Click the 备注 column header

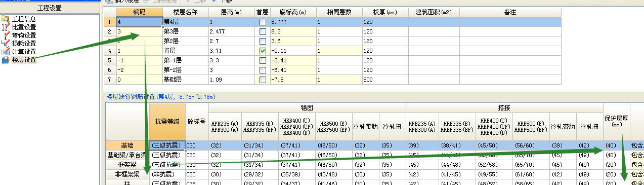(x=510, y=12)
